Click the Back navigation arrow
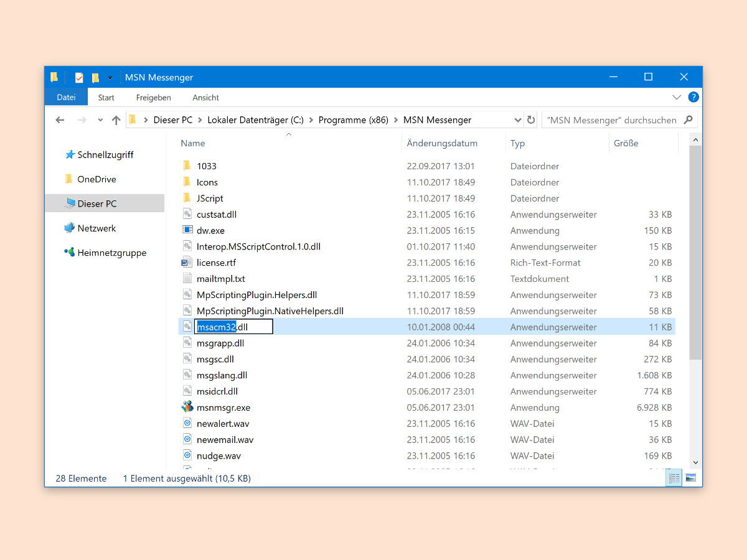Viewport: 747px width, 560px height. click(60, 120)
